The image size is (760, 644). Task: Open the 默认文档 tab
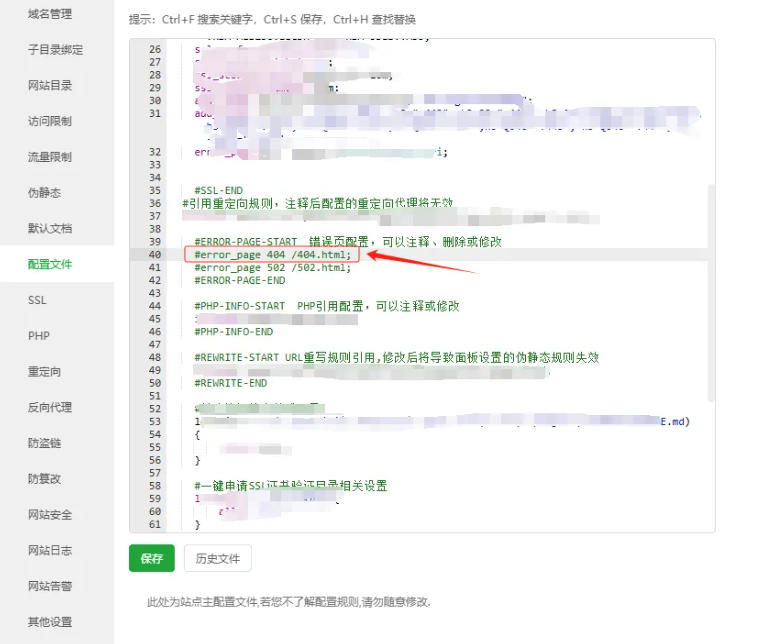(x=50, y=228)
